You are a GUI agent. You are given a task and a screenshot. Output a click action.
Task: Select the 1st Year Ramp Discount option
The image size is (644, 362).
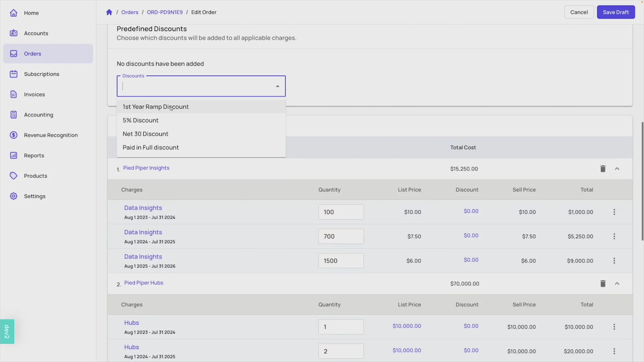156,107
